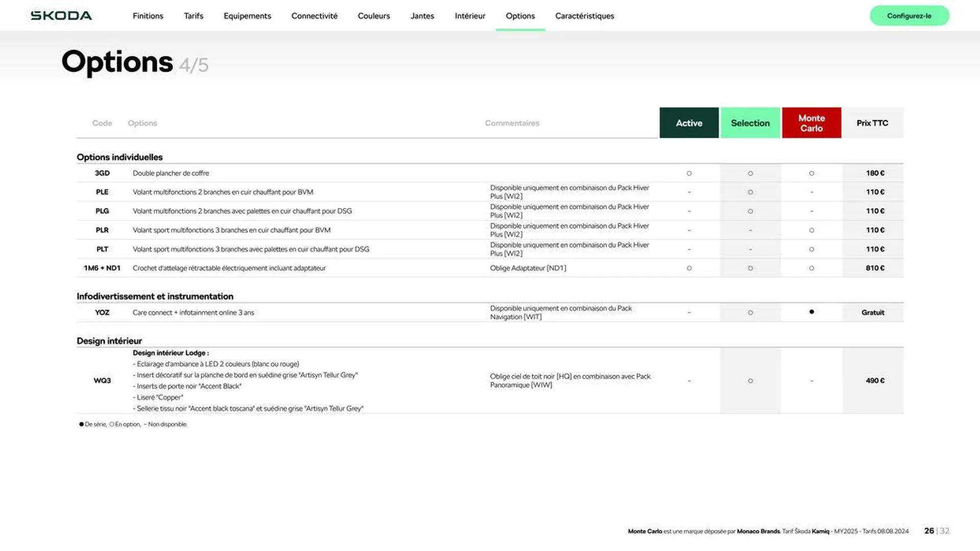Expand the Design intérieur Lodge section
The width and height of the screenshot is (980, 551).
click(x=170, y=353)
